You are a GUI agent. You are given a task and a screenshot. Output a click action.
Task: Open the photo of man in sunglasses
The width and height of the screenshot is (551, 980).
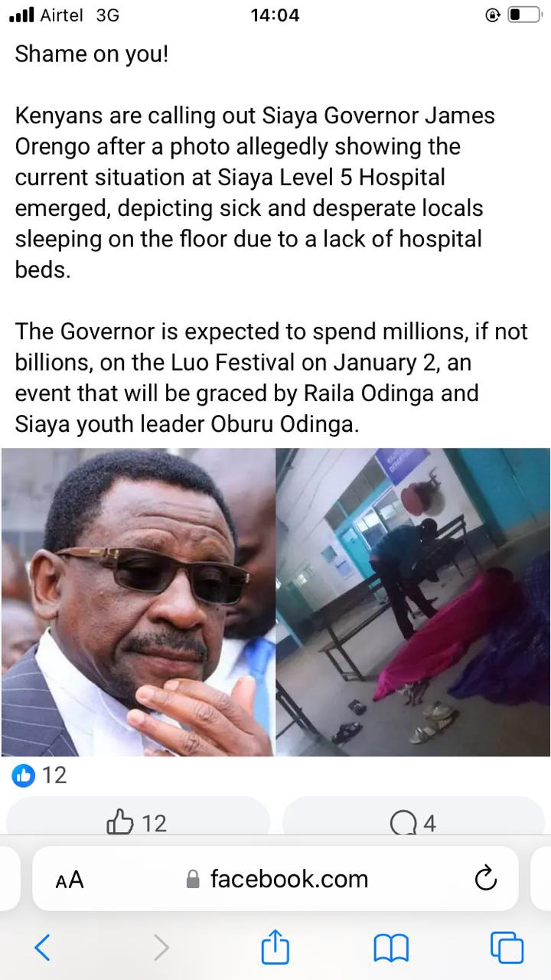[x=138, y=602]
